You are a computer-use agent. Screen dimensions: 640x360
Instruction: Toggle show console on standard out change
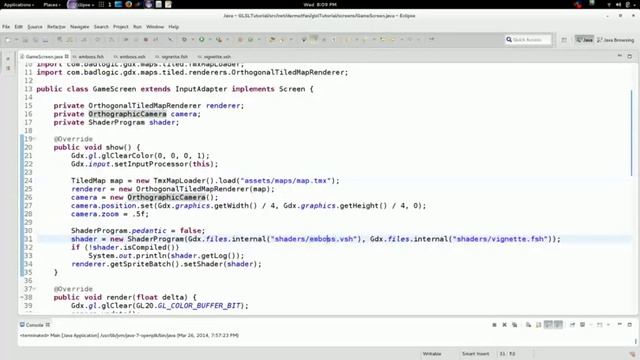pyautogui.click(x=549, y=325)
